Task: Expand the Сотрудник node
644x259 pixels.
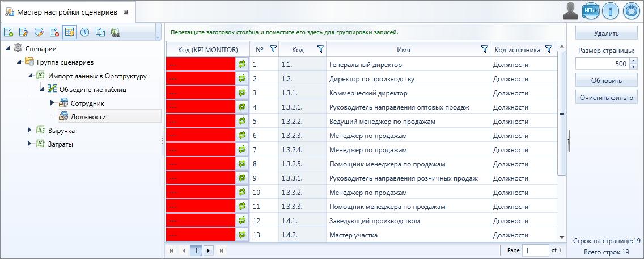Action: [53, 103]
